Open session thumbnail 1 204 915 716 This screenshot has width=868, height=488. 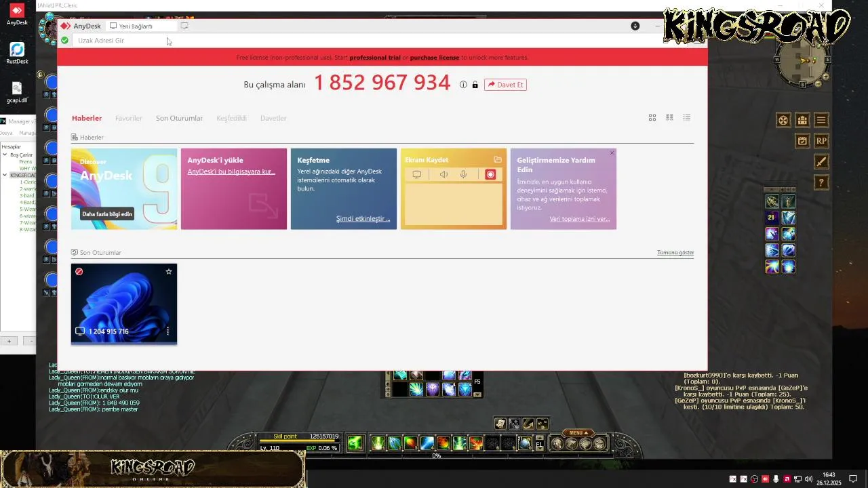click(124, 304)
